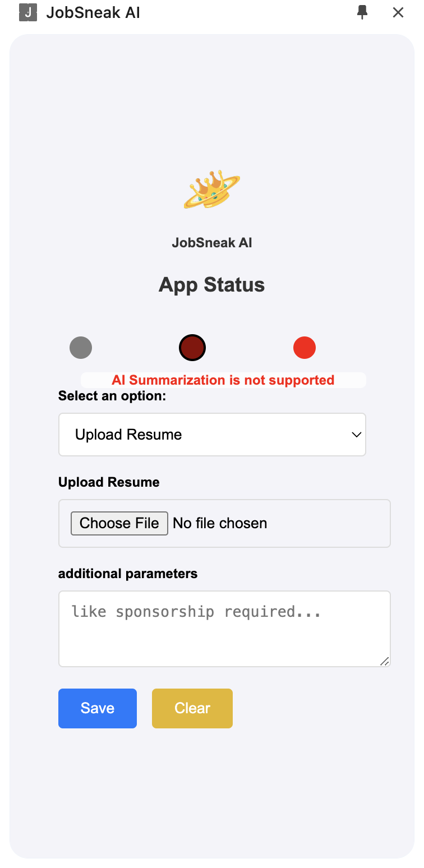
Task: Click the dark red outlined status dot
Action: (192, 348)
